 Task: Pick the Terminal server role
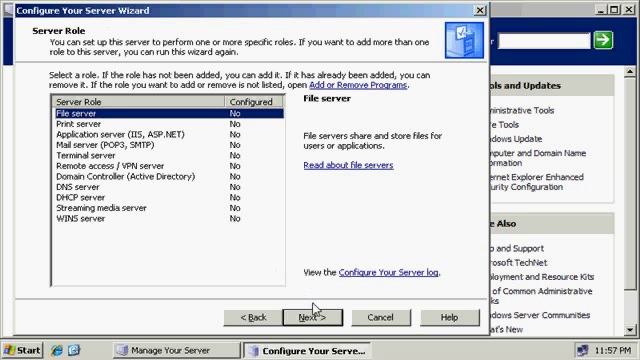[169, 156]
